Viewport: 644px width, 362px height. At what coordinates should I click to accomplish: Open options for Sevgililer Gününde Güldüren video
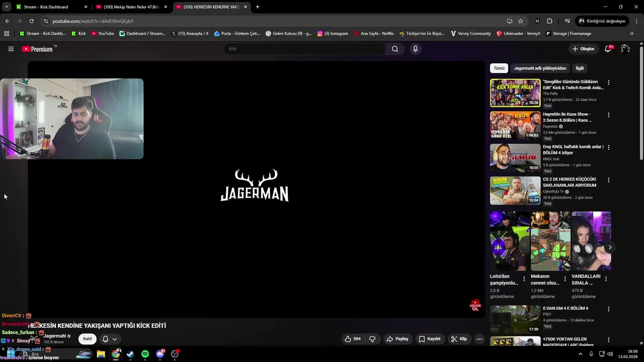point(608,82)
